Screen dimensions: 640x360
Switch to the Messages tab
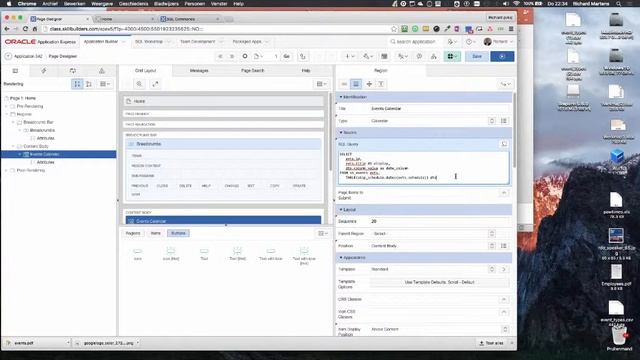(199, 71)
